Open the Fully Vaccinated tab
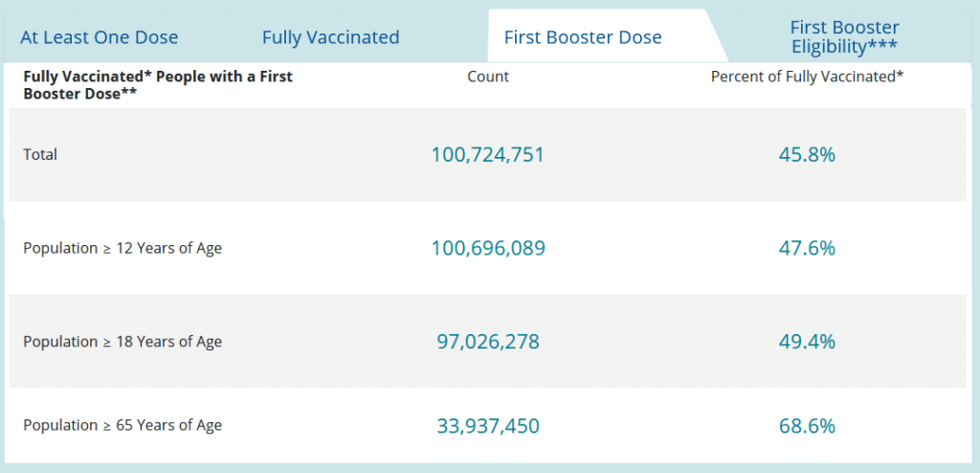The width and height of the screenshot is (980, 473). pos(330,37)
